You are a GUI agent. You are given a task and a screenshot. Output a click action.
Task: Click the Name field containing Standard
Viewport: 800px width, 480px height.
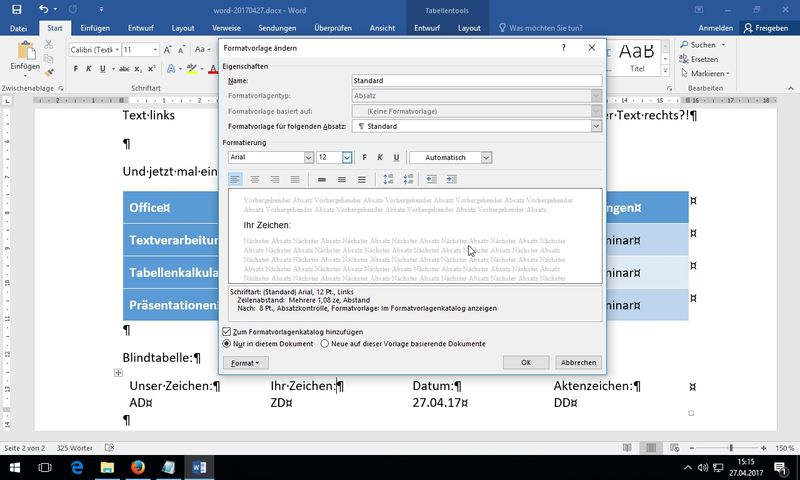[x=476, y=80]
